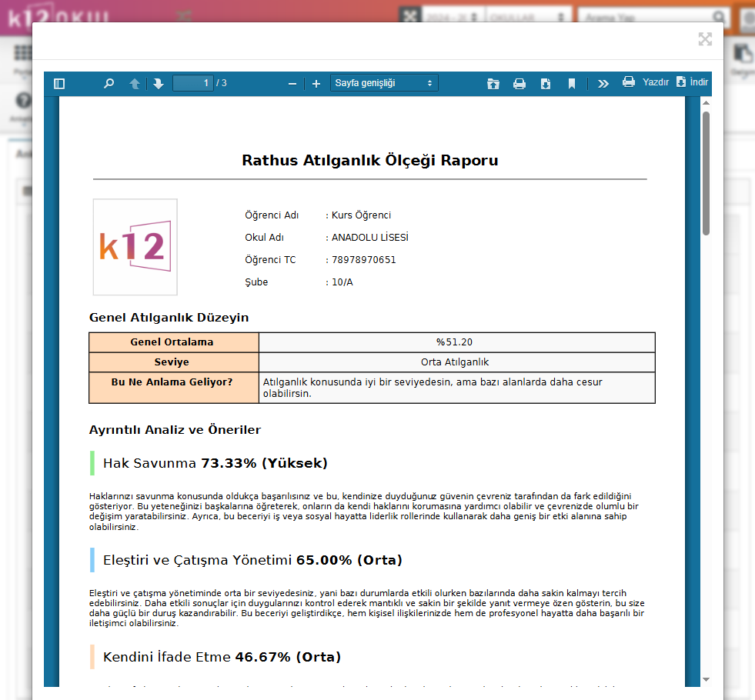Screen dimensions: 755x700
Task: Open the find-in-document search tool
Action: 109,84
